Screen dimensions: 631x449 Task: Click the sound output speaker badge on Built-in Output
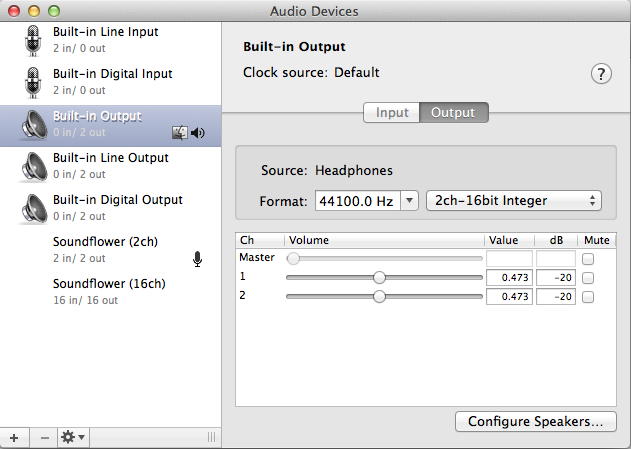197,132
